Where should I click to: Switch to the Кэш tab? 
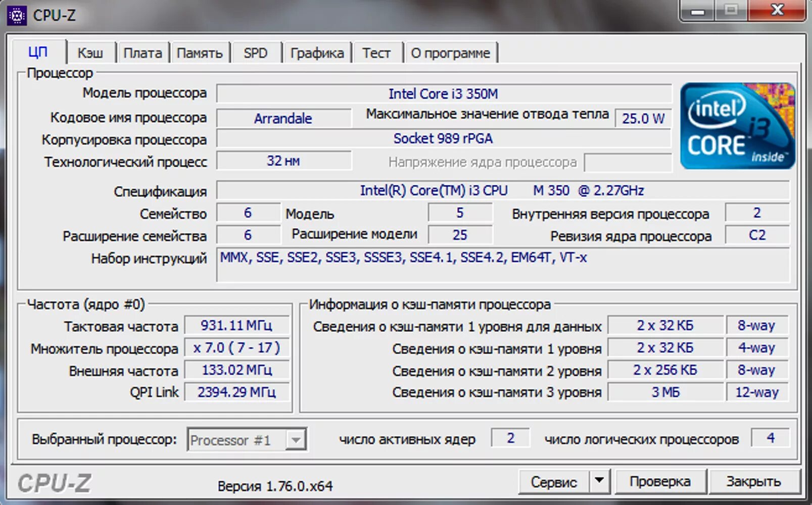coord(90,53)
